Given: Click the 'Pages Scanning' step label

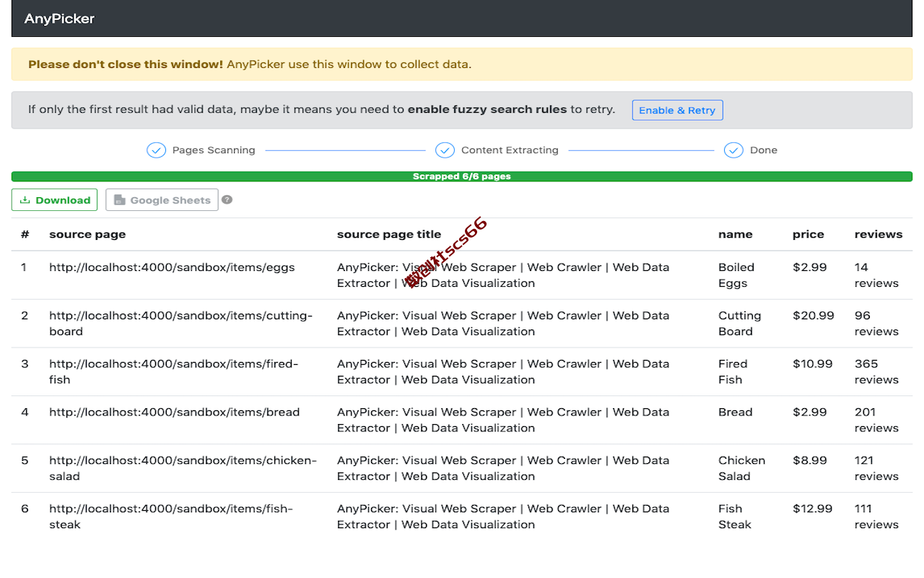Looking at the screenshot, I should pyautogui.click(x=214, y=150).
